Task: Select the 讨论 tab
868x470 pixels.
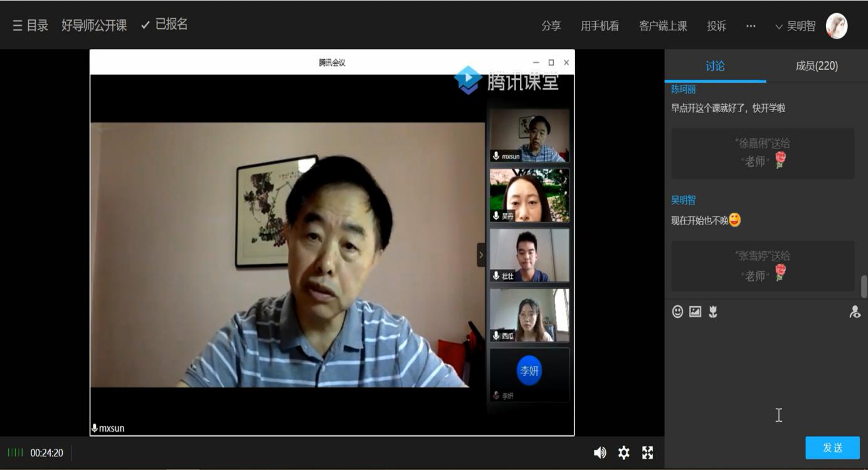Action: (x=715, y=66)
